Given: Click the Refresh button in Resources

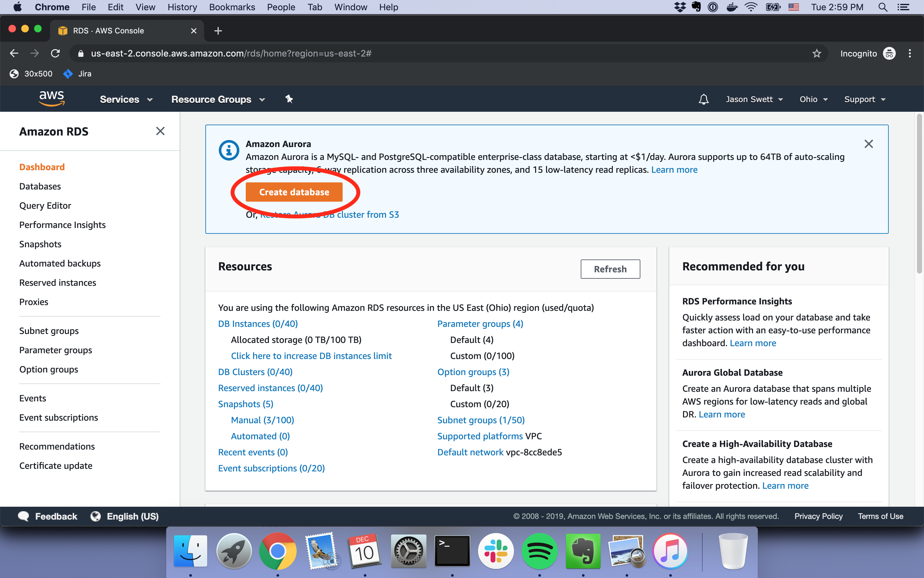Looking at the screenshot, I should (610, 269).
